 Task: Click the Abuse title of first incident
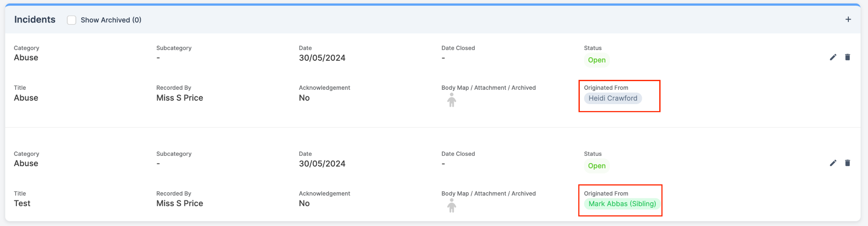tap(26, 98)
